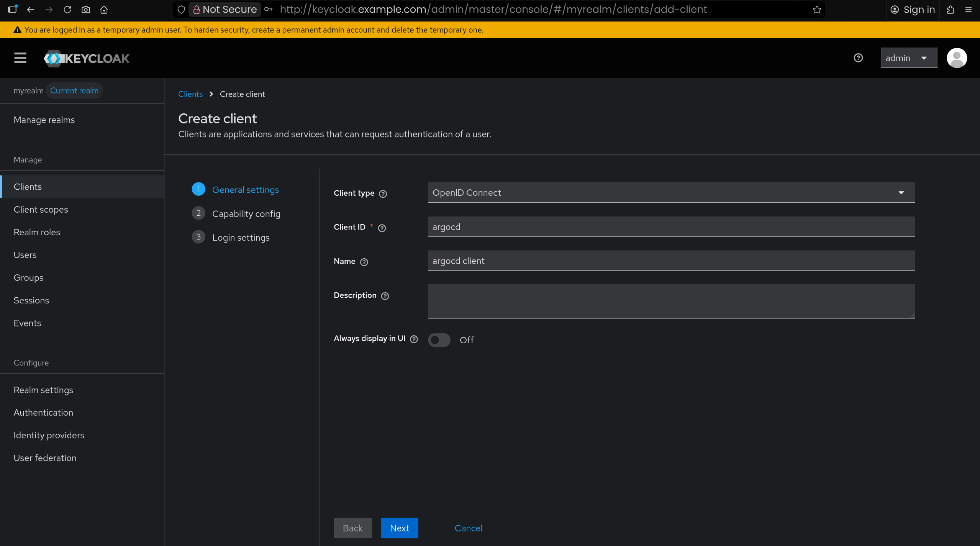Click the Name field help icon
Image resolution: width=980 pixels, height=546 pixels.
tap(364, 262)
